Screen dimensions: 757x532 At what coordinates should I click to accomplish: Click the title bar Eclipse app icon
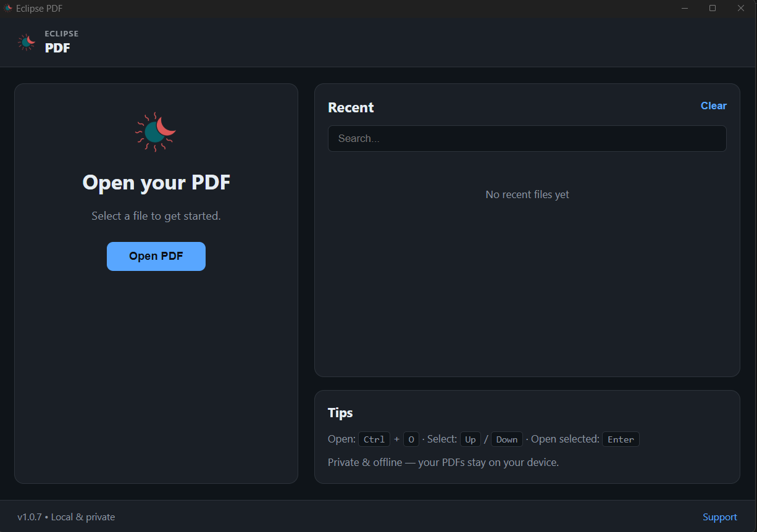(8, 9)
